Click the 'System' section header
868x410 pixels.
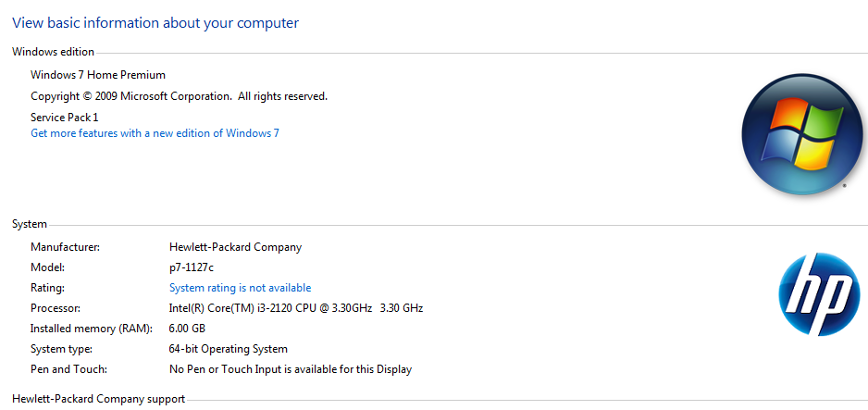[x=30, y=224]
